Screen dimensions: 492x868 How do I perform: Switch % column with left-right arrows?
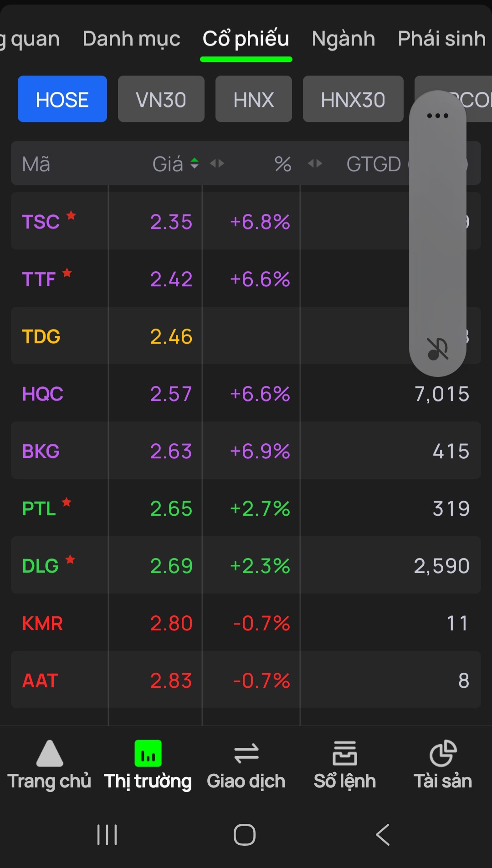click(315, 163)
